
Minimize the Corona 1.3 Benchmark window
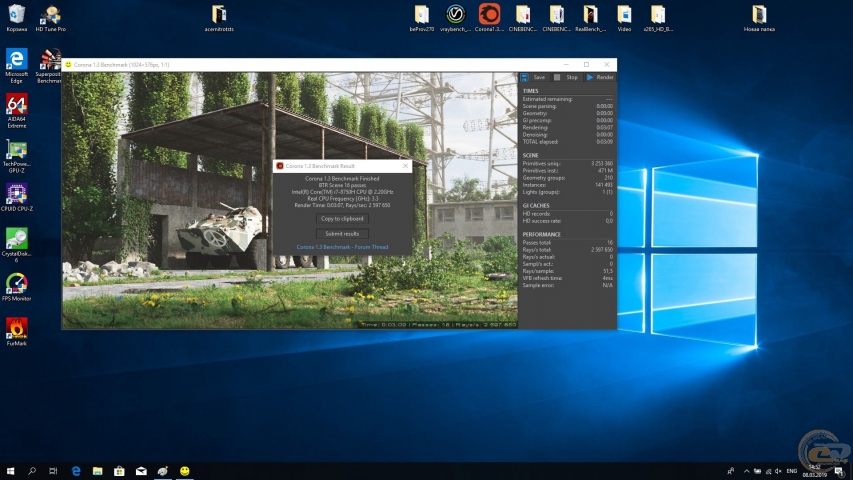pyautogui.click(x=566, y=64)
